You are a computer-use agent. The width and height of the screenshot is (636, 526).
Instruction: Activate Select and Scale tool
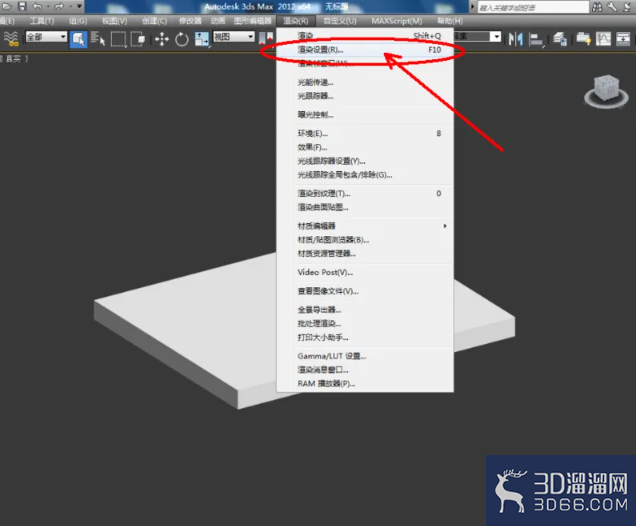(x=202, y=39)
